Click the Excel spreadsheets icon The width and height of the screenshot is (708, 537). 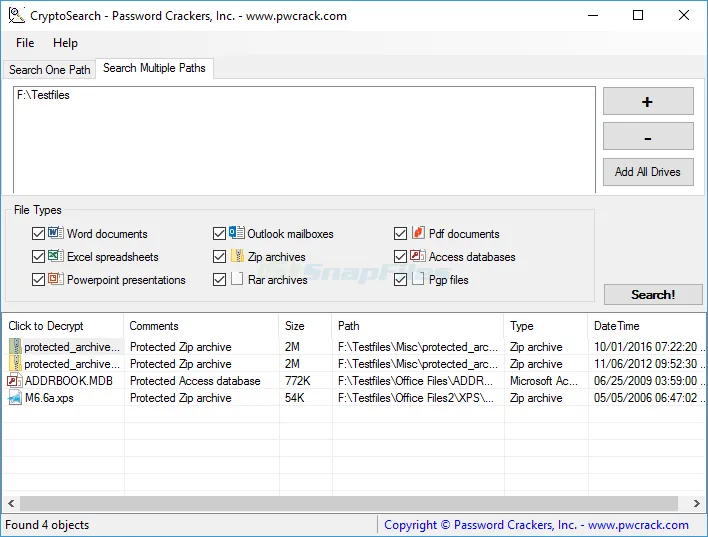coord(56,256)
